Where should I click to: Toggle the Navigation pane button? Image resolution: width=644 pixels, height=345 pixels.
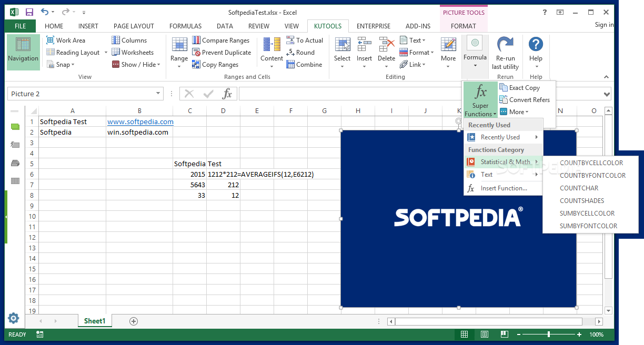point(23,52)
